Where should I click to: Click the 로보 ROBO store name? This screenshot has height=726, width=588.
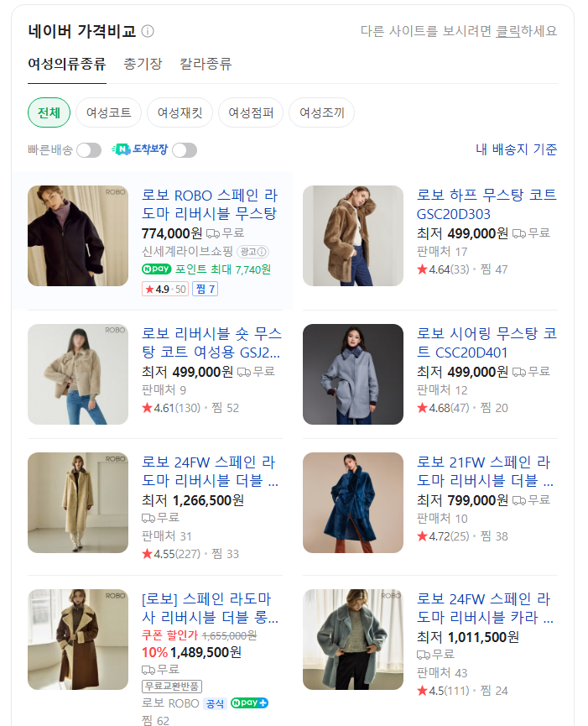[170, 702]
